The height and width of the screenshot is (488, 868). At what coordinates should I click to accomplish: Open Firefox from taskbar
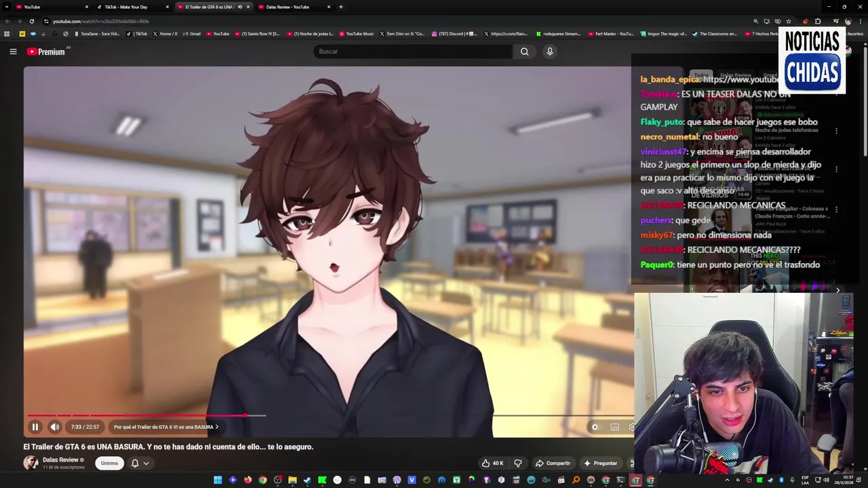point(248,480)
